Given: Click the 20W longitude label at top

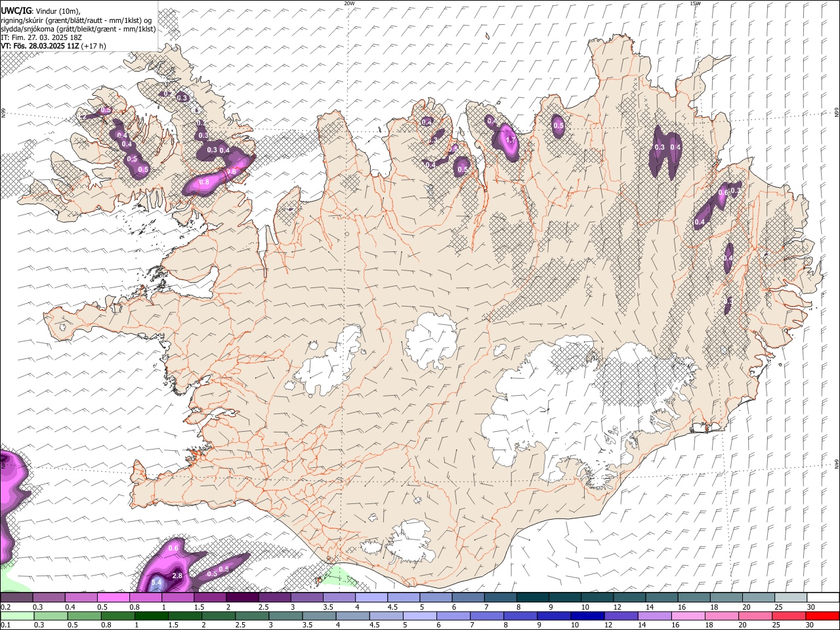Looking at the screenshot, I should (349, 3).
